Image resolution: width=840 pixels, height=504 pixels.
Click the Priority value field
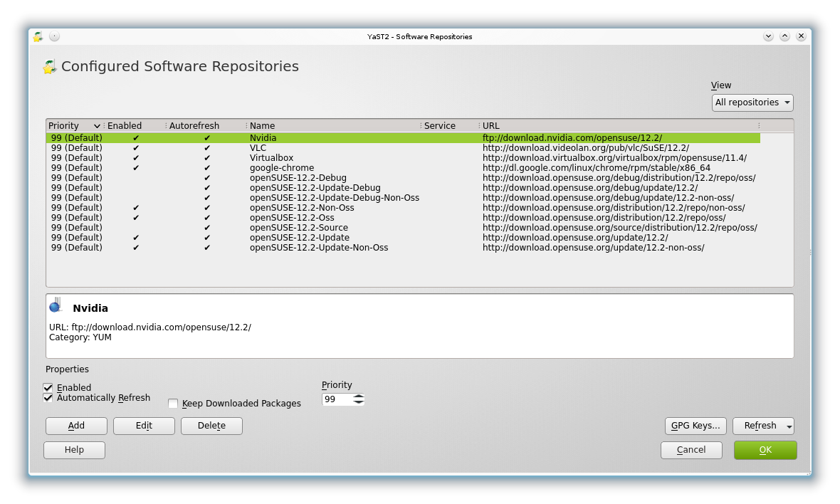(337, 399)
